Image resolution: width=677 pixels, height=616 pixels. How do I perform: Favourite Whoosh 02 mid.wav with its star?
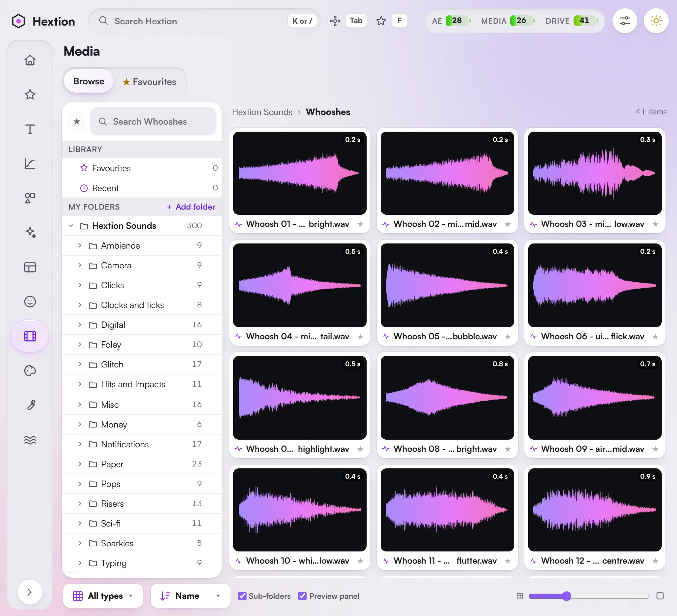tap(508, 224)
